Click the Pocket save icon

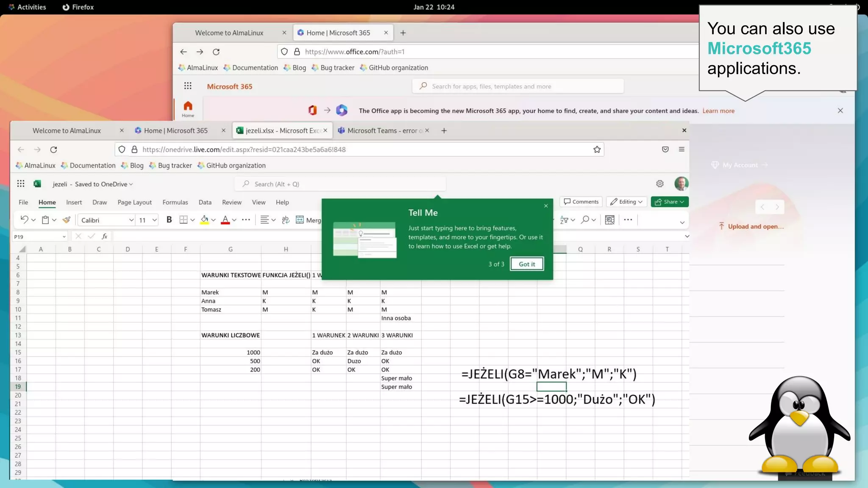665,149
